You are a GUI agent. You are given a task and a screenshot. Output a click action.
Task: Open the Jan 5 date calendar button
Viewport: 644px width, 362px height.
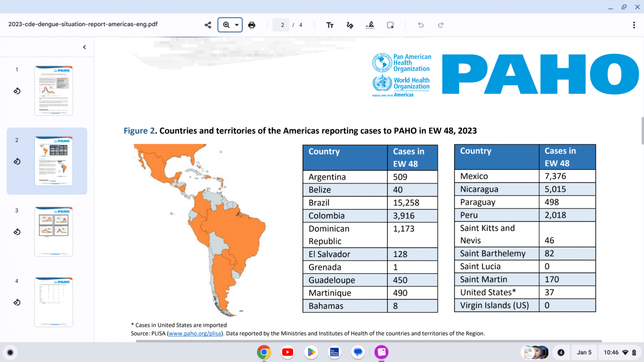pos(584,352)
